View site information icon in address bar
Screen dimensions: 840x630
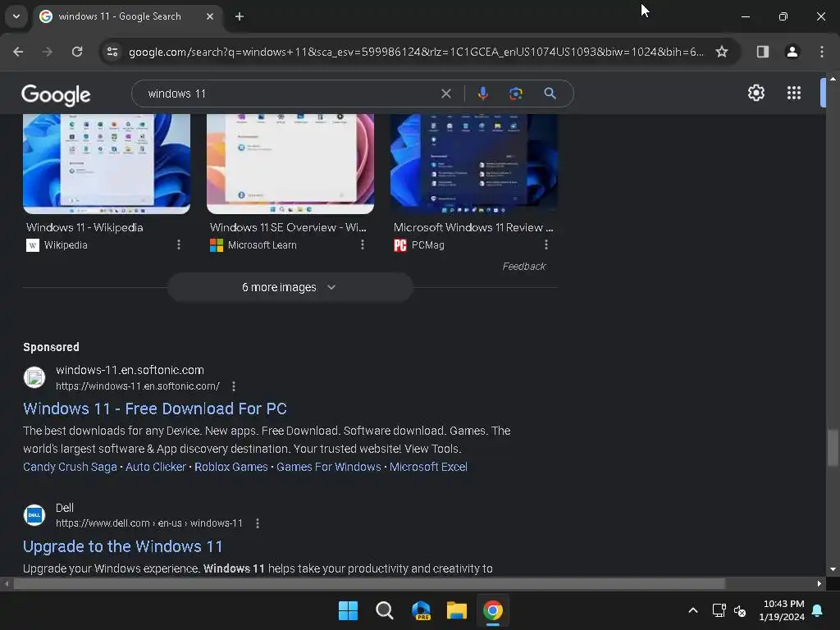click(x=112, y=52)
